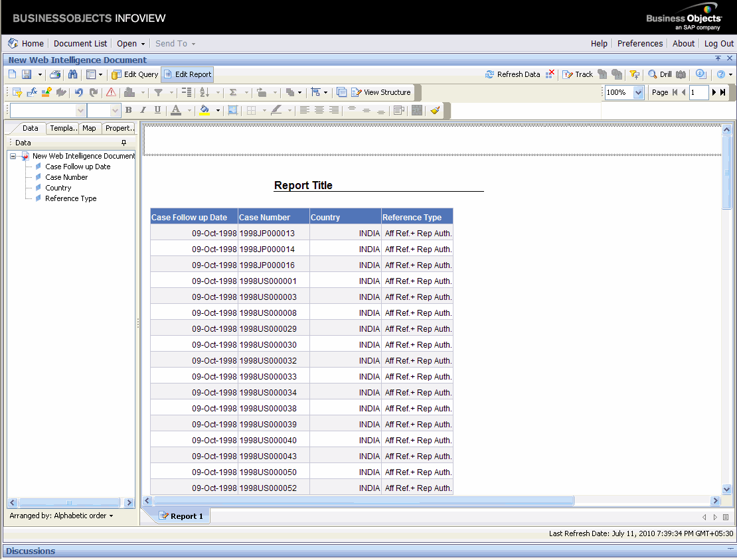
Task: Open the background color dropdown arrow
Action: pos(218,110)
